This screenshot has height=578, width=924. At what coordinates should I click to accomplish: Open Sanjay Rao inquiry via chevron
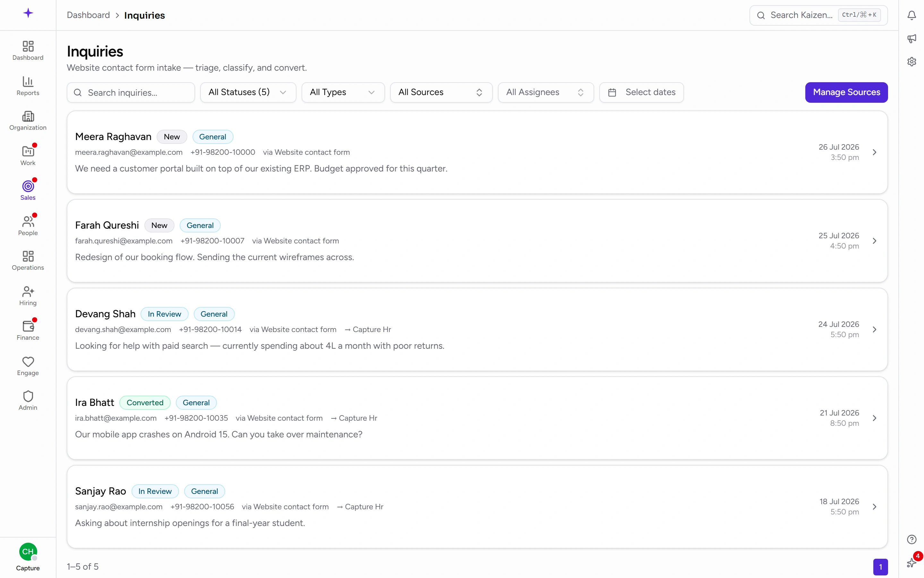(x=874, y=507)
